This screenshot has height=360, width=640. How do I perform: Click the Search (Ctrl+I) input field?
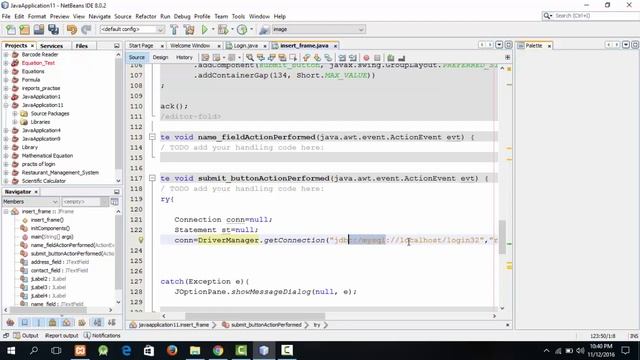(x=596, y=16)
